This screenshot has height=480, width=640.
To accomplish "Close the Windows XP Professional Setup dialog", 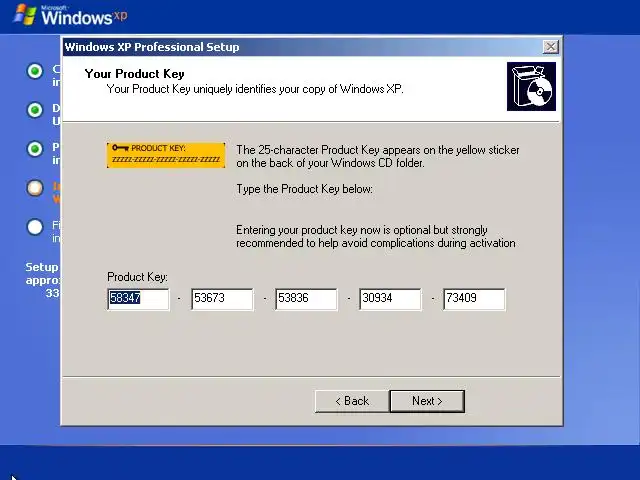I will [x=551, y=47].
